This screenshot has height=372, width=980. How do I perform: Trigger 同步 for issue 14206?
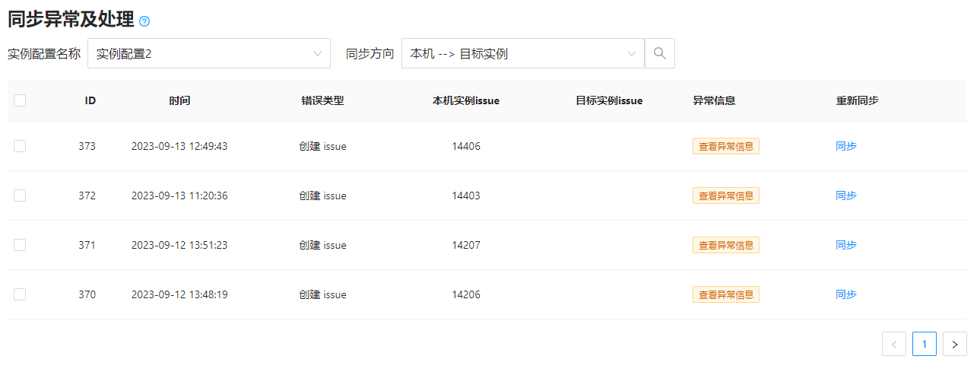[845, 294]
